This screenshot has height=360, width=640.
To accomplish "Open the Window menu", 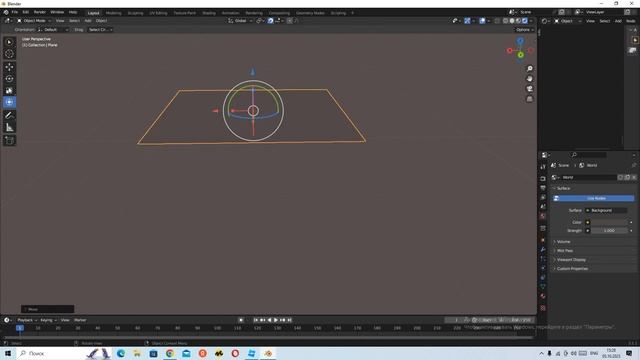I will pyautogui.click(x=57, y=13).
